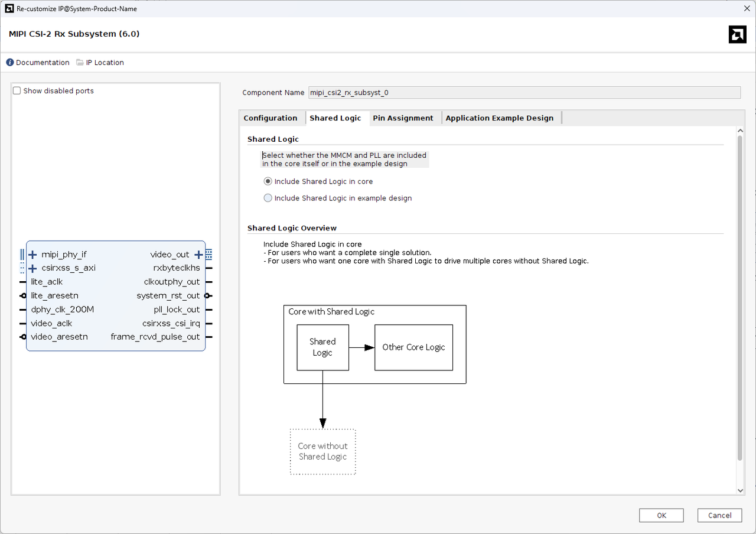
Task: Expand the mipi_phy_if plus icon
Action: point(32,255)
